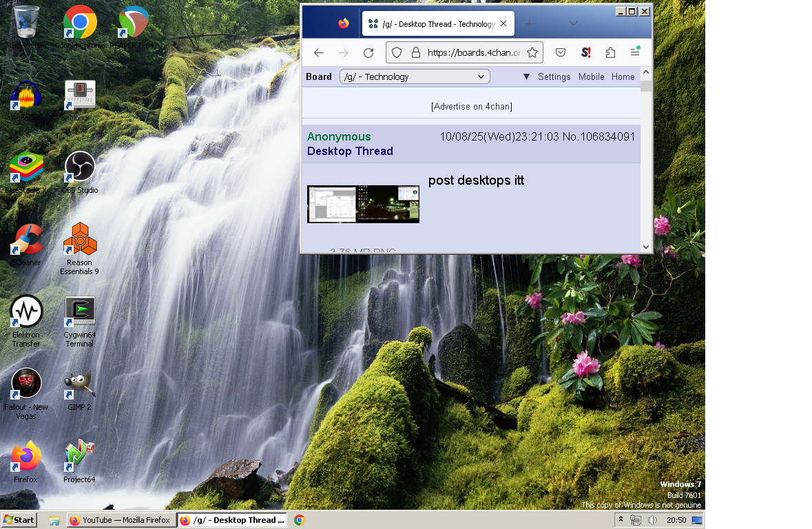Image resolution: width=812 pixels, height=529 pixels.
Task: Click the page scrollbar up arrow
Action: pyautogui.click(x=646, y=72)
